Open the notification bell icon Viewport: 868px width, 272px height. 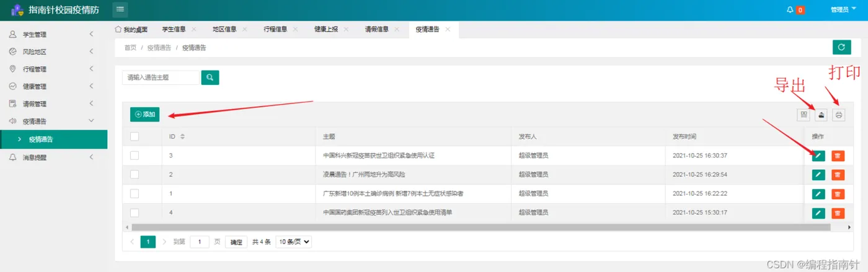coord(790,10)
